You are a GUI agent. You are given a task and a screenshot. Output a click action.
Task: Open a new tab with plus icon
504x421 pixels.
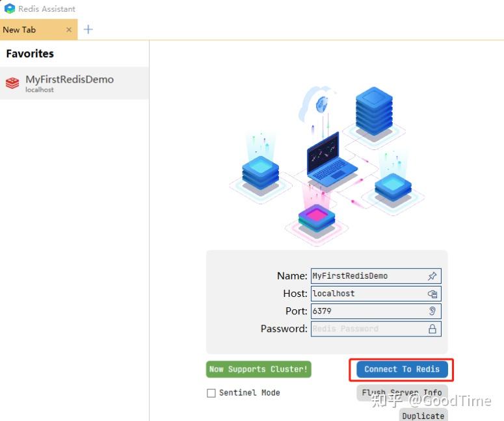(x=88, y=29)
